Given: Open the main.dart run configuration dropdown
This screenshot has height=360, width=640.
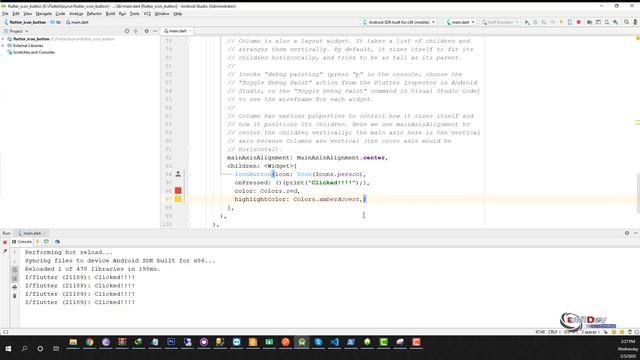Looking at the screenshot, I should (x=460, y=22).
